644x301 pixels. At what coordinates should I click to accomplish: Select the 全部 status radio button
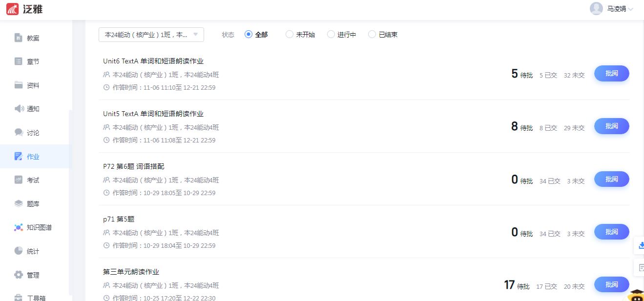pos(249,35)
